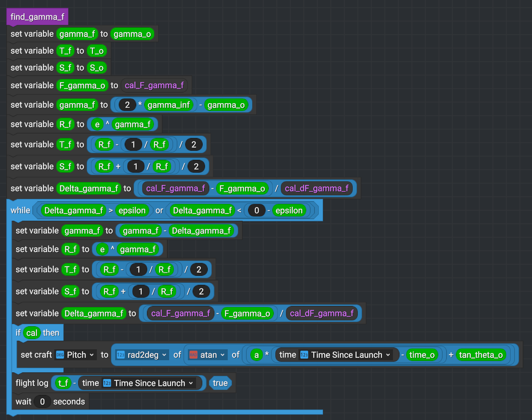This screenshot has width=532, height=420.
Task: Click the 'a' variable pill
Action: pyautogui.click(x=257, y=355)
